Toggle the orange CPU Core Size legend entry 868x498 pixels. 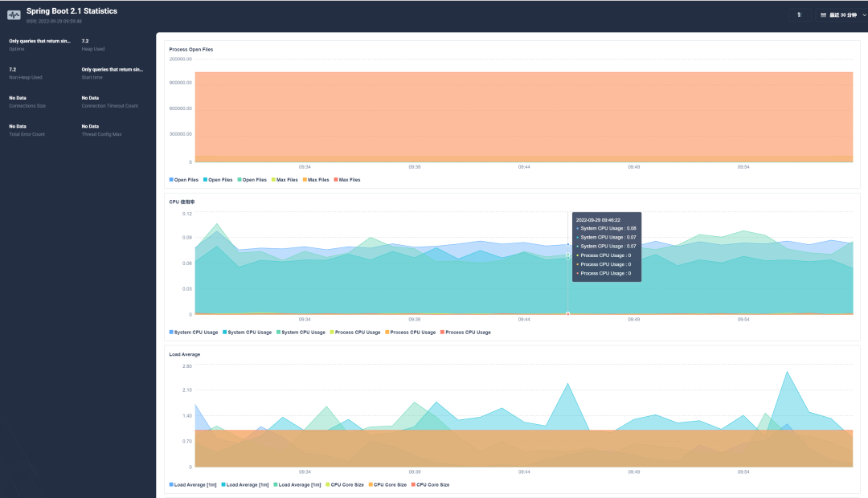tap(387, 484)
